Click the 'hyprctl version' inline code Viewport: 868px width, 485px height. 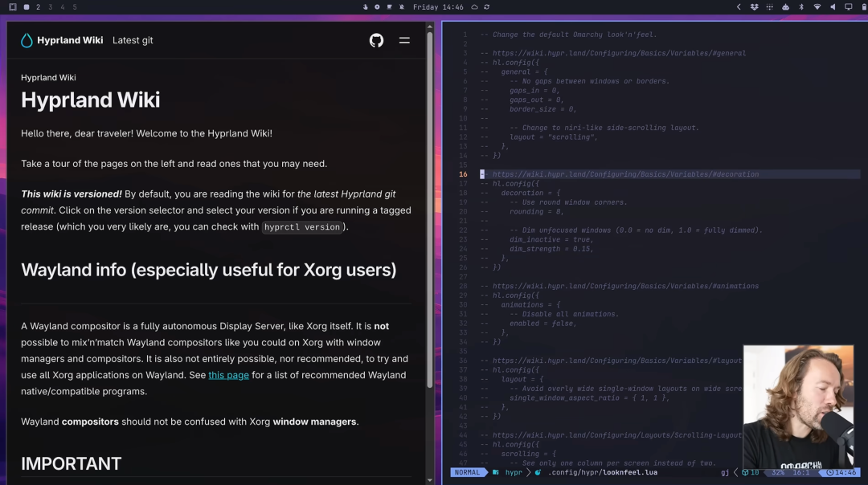point(302,226)
